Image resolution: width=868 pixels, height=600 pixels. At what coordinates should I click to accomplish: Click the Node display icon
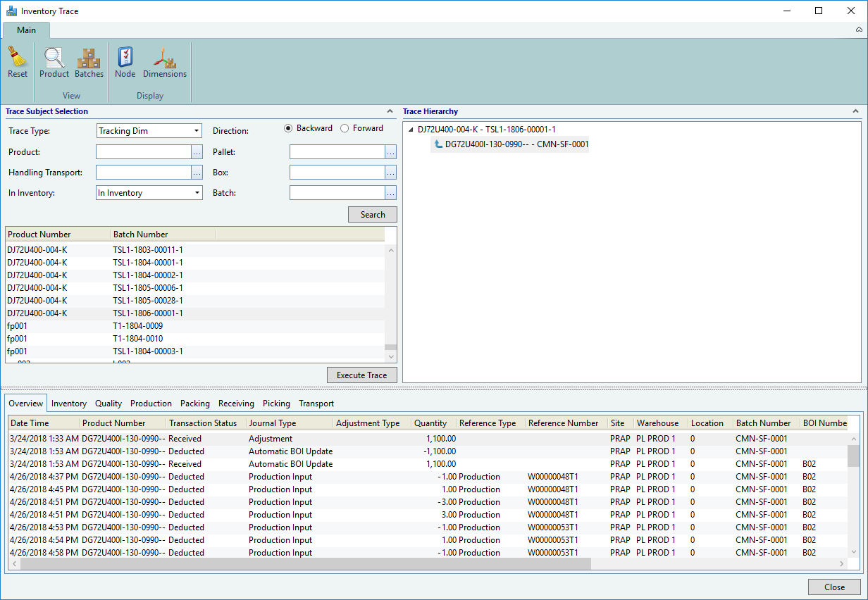coord(125,57)
